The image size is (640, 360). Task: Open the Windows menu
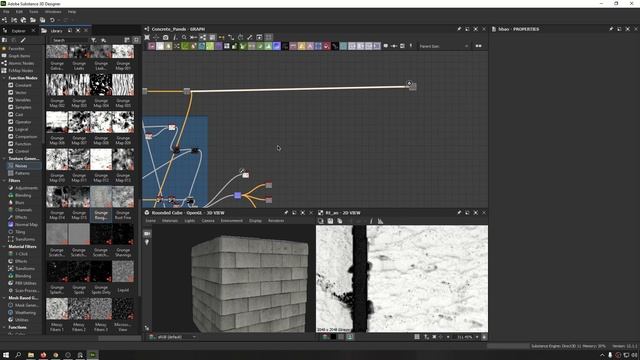[53, 12]
